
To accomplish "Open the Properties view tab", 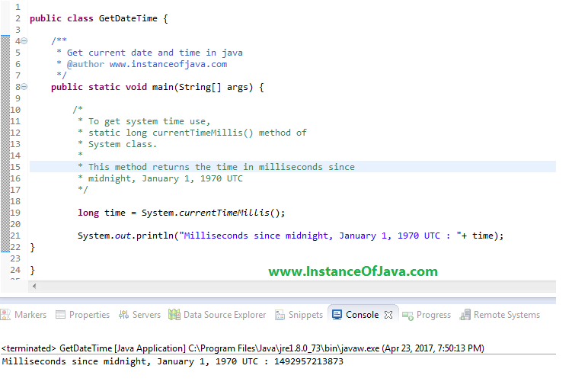I will coord(82,315).
